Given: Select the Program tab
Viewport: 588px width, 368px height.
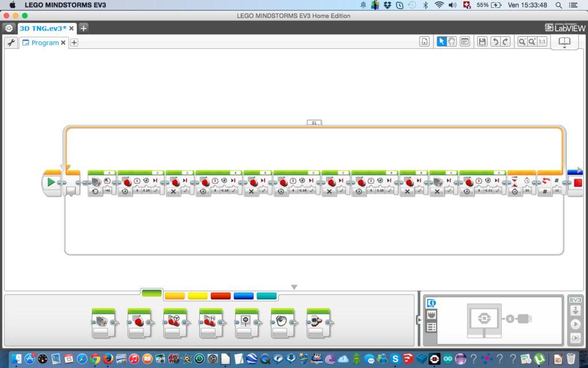Looking at the screenshot, I should point(44,43).
